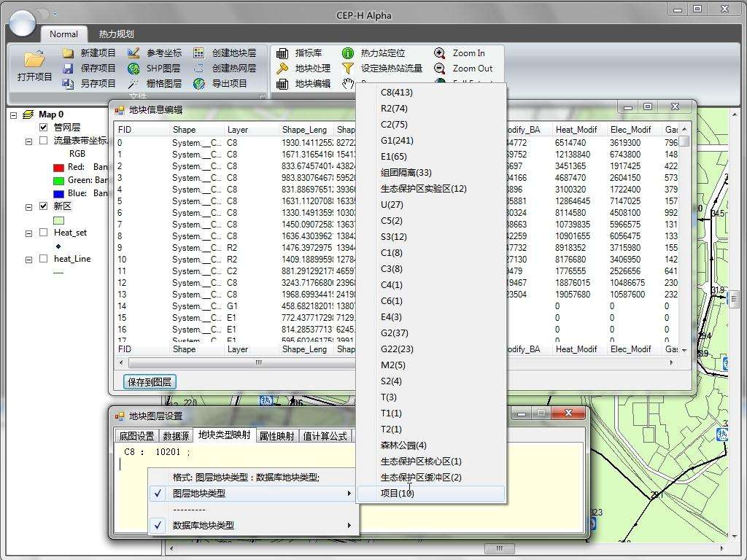Click the map horizontal scrollbar thumb

click(499, 548)
